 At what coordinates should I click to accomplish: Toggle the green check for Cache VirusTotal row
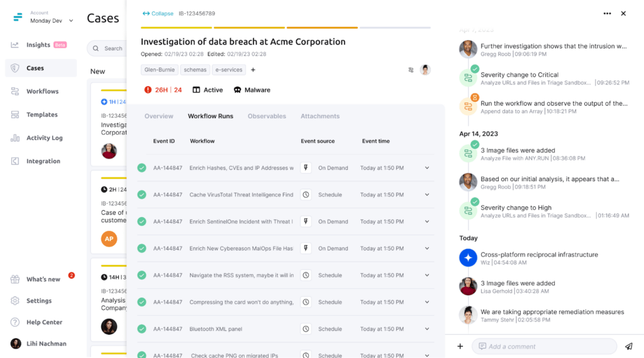coord(142,195)
